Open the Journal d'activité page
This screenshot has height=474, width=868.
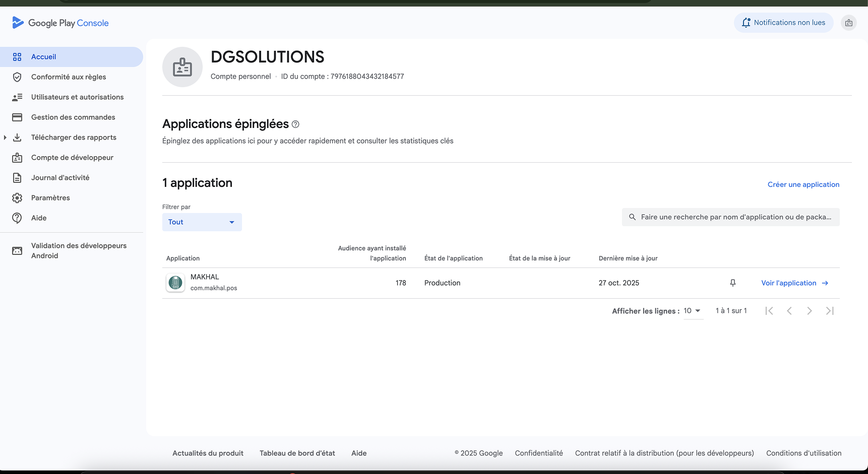[60, 178]
